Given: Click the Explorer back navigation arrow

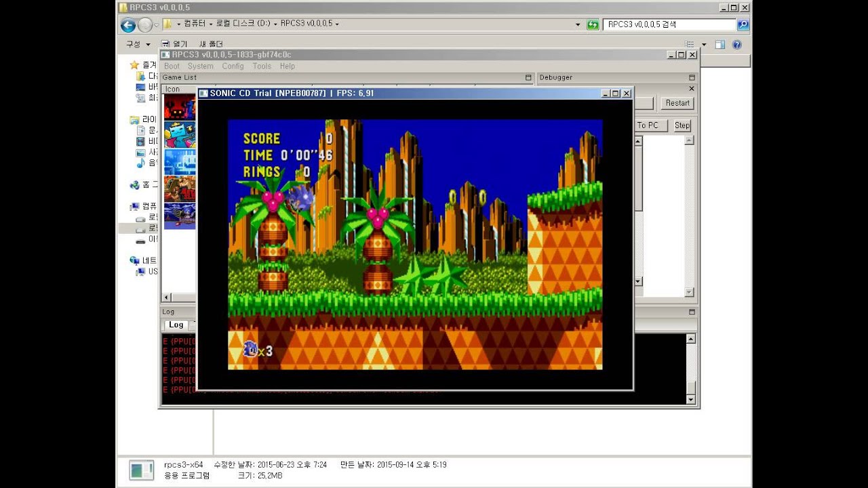Looking at the screenshot, I should (128, 25).
